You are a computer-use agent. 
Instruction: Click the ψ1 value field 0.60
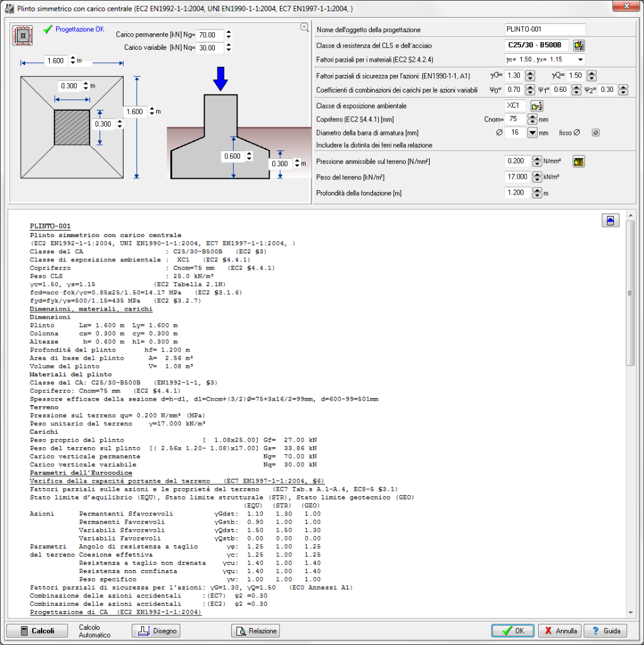pyautogui.click(x=561, y=89)
